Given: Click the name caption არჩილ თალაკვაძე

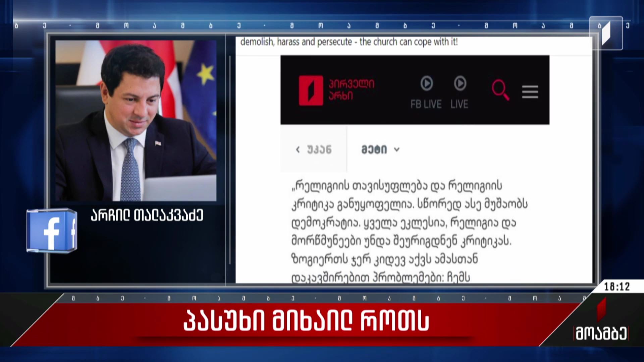Looking at the screenshot, I should [147, 216].
